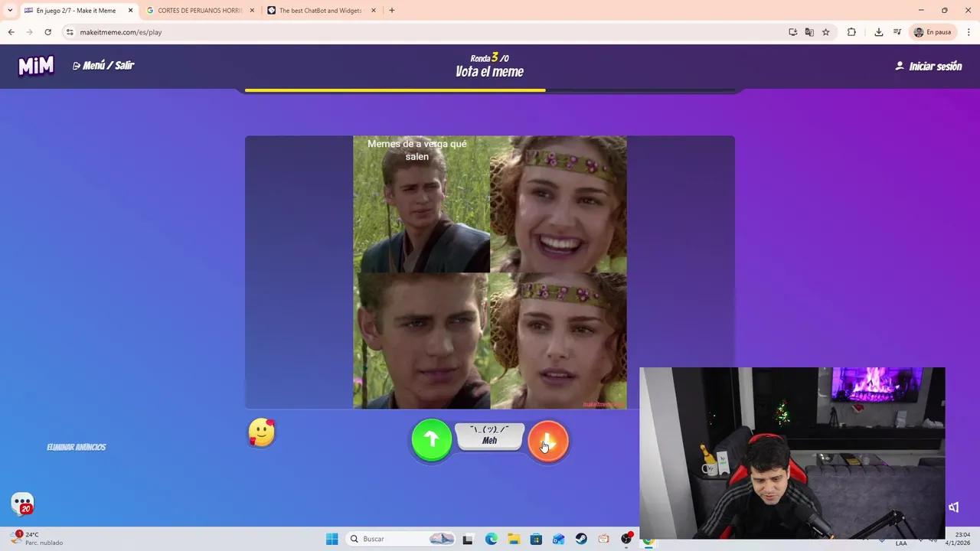Open the emoji reaction face
Screen dimensions: 980x551
tap(262, 433)
